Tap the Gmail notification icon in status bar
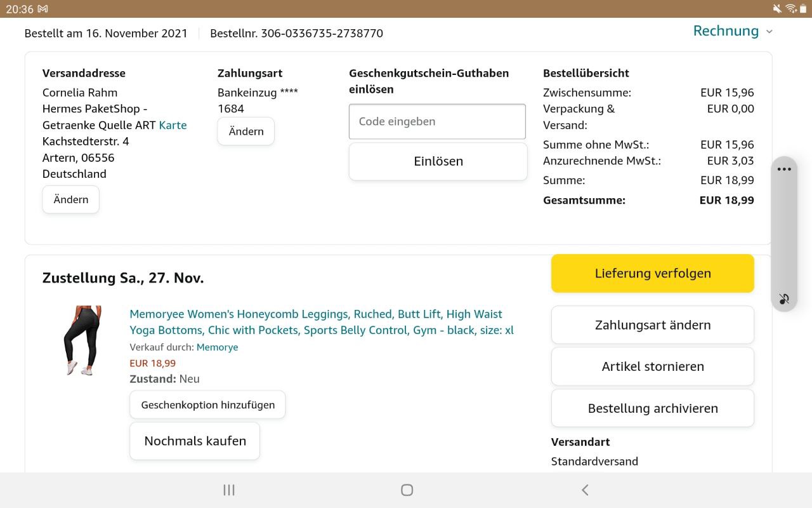Screen dimensions: 812x508 click(x=43, y=9)
